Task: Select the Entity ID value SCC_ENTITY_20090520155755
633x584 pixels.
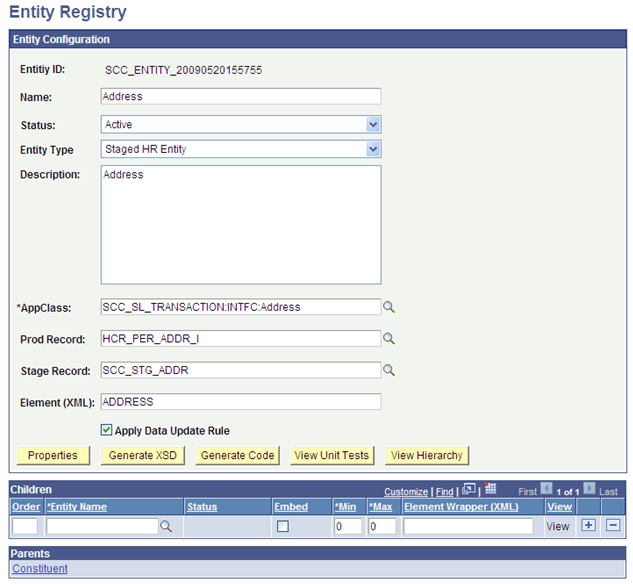Action: coord(183,70)
